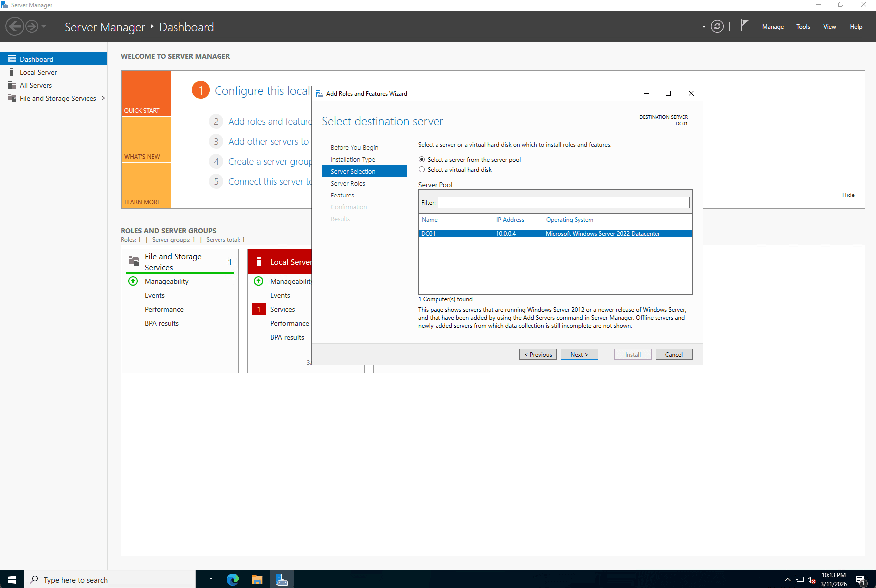Open the navigation history dropdown arrow
This screenshot has height=588, width=876.
click(x=44, y=26)
